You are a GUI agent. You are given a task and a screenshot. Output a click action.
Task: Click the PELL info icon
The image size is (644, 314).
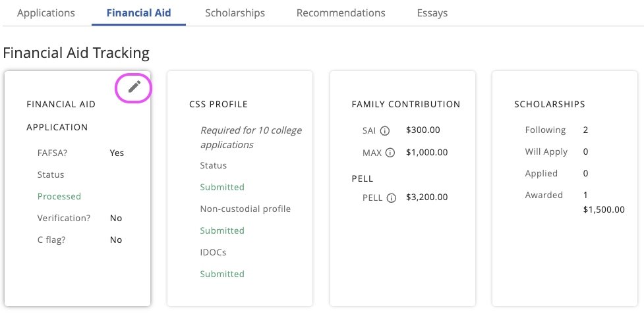point(392,197)
